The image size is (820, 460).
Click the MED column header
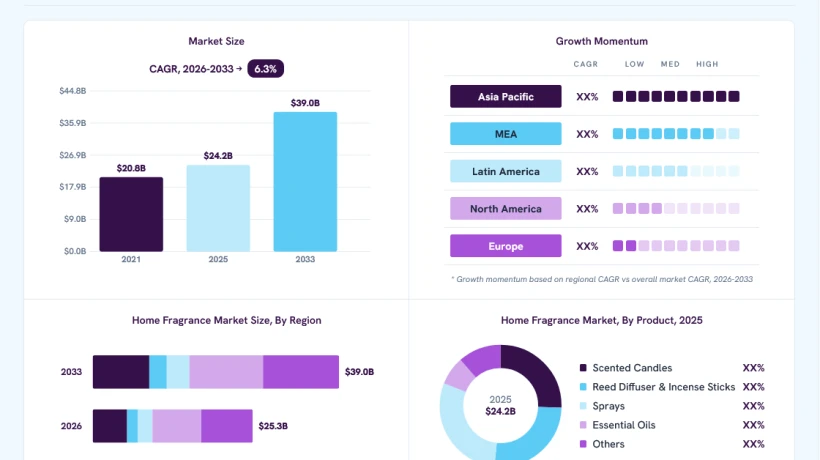[670, 64]
